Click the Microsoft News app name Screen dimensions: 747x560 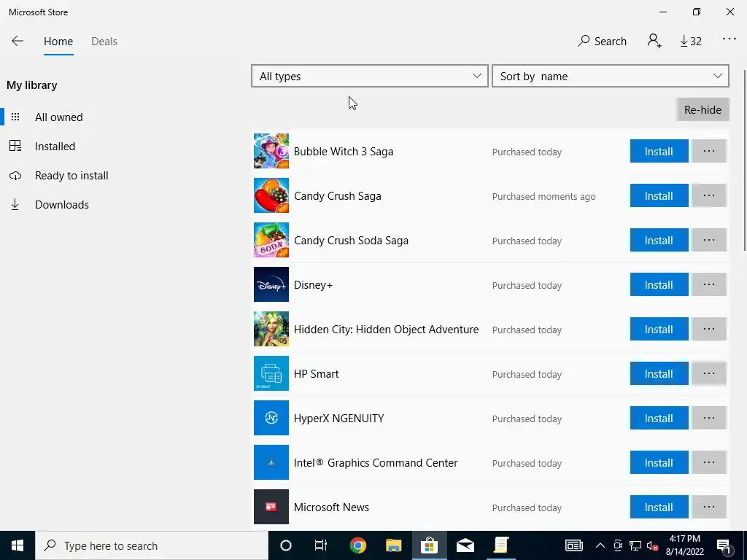[x=331, y=507]
